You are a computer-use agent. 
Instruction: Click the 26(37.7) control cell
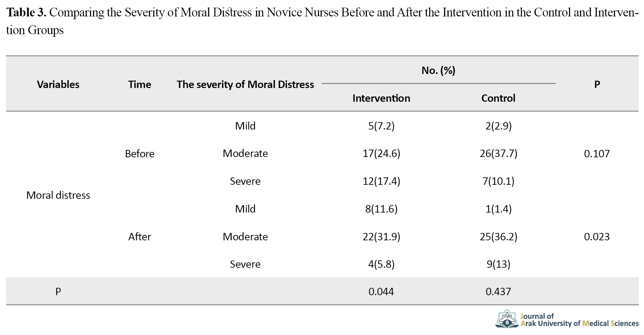pos(499,153)
